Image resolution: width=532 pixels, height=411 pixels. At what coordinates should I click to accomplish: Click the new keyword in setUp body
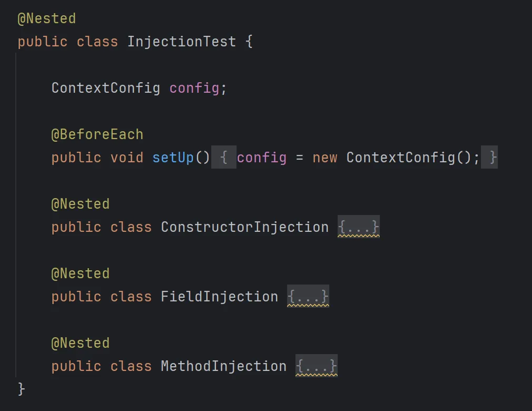324,158
